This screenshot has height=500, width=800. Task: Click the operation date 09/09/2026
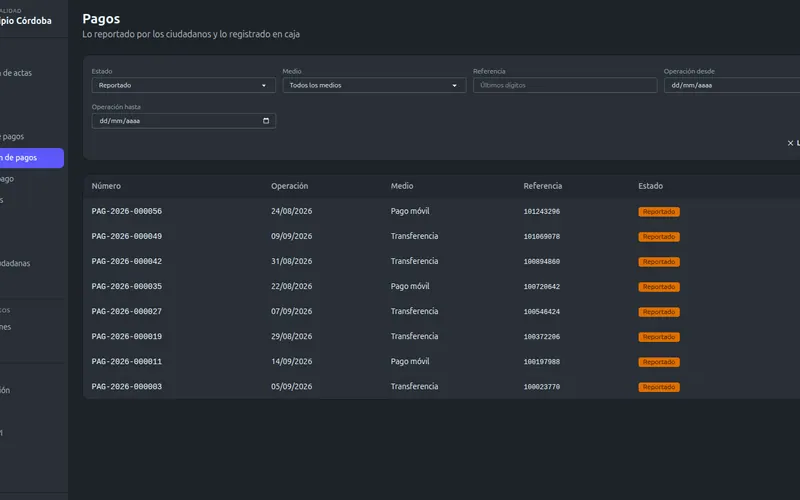pyautogui.click(x=291, y=236)
